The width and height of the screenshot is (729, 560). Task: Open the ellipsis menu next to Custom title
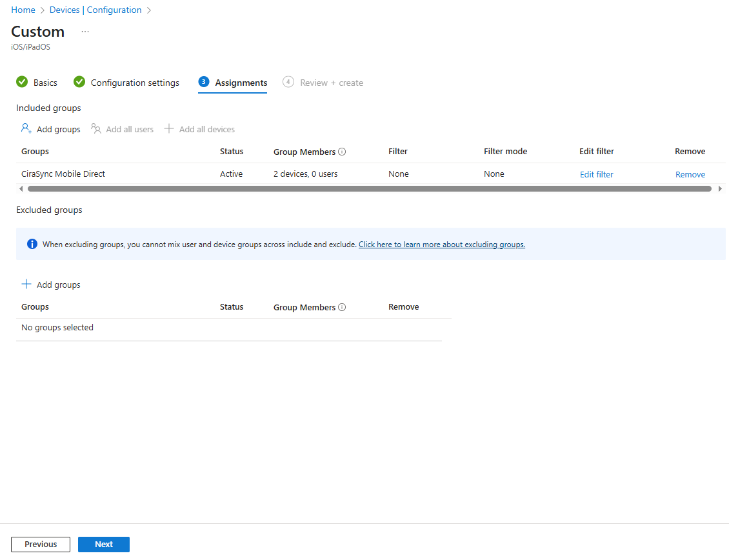click(x=85, y=30)
